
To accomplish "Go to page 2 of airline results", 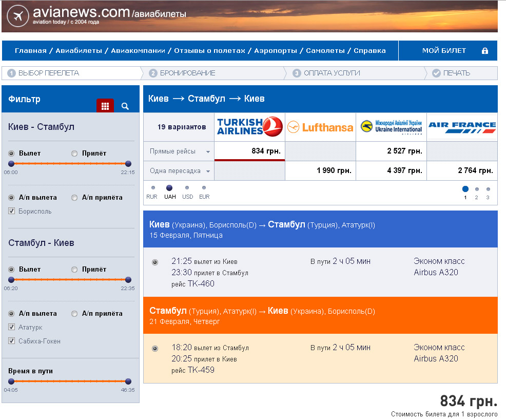I will pyautogui.click(x=477, y=189).
